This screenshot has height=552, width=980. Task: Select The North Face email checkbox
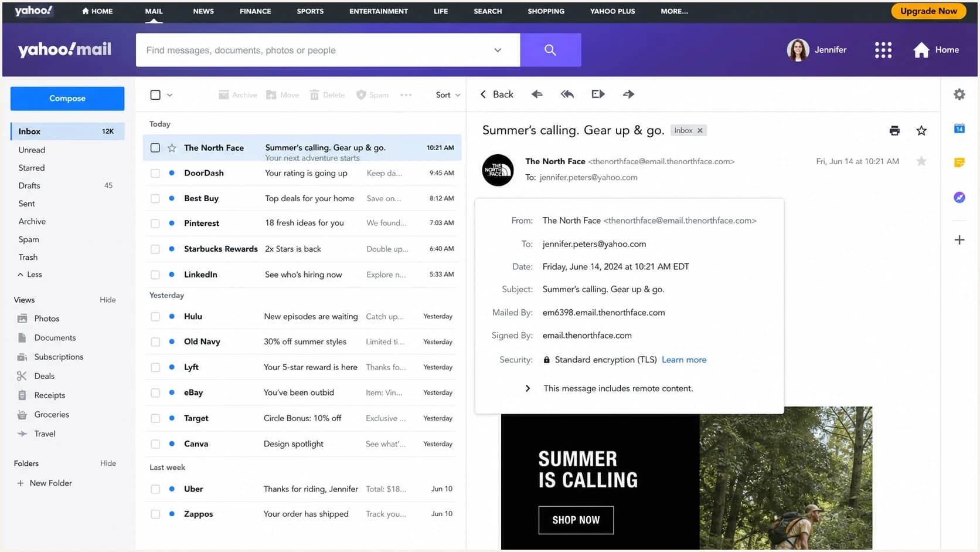pyautogui.click(x=155, y=148)
